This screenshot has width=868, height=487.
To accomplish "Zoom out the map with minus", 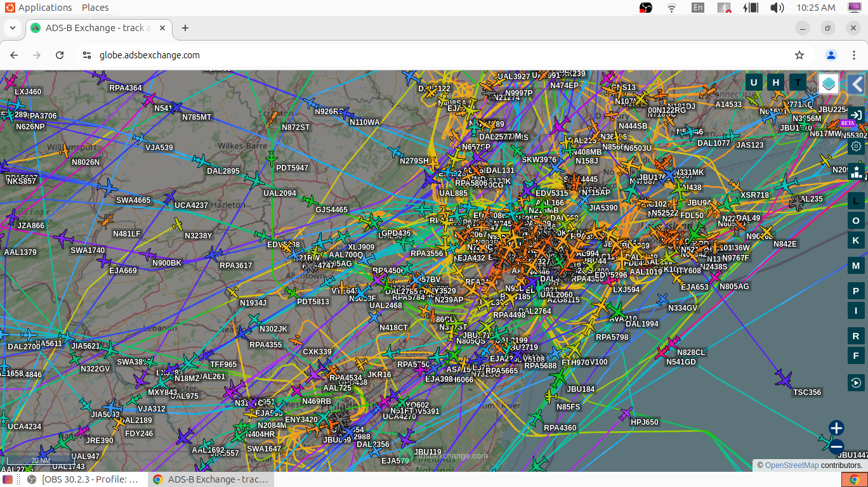I will coord(836,446).
